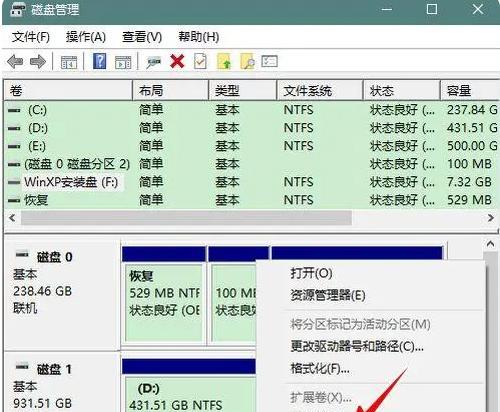Open the 操作(A) menu

pos(86,37)
